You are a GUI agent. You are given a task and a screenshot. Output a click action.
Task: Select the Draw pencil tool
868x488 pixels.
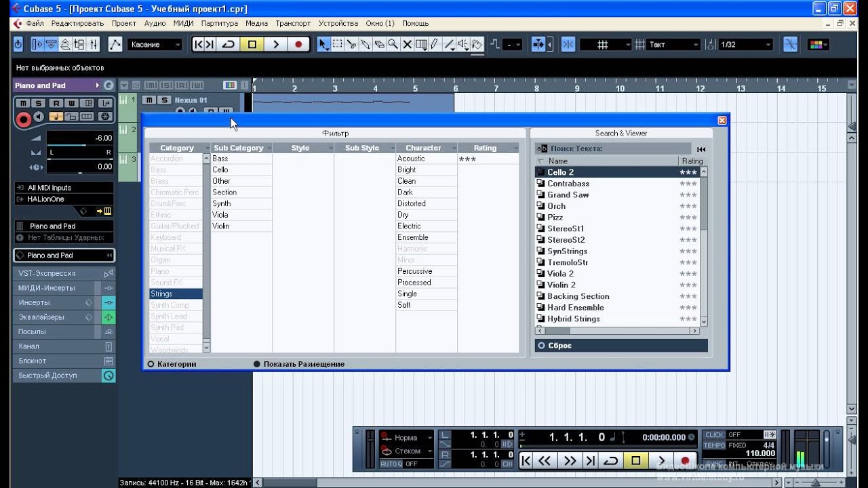435,45
